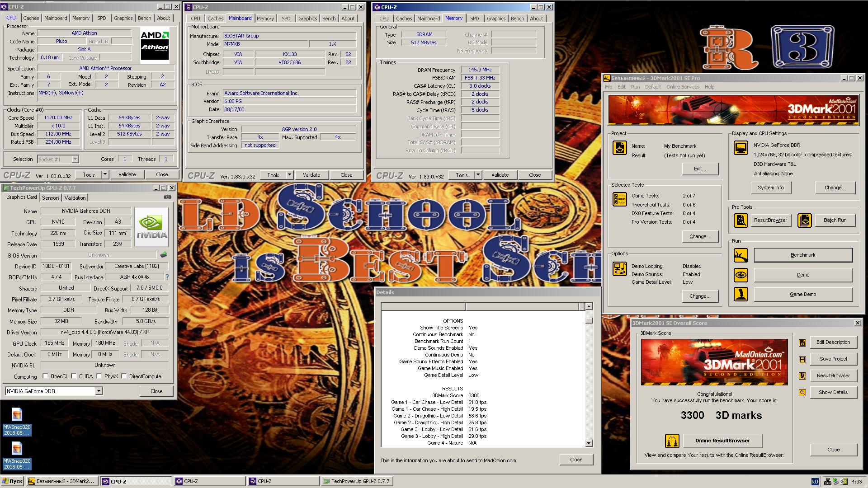This screenshot has width=868, height=488.
Task: Click Change... under Selected Tests
Action: coord(700,236)
